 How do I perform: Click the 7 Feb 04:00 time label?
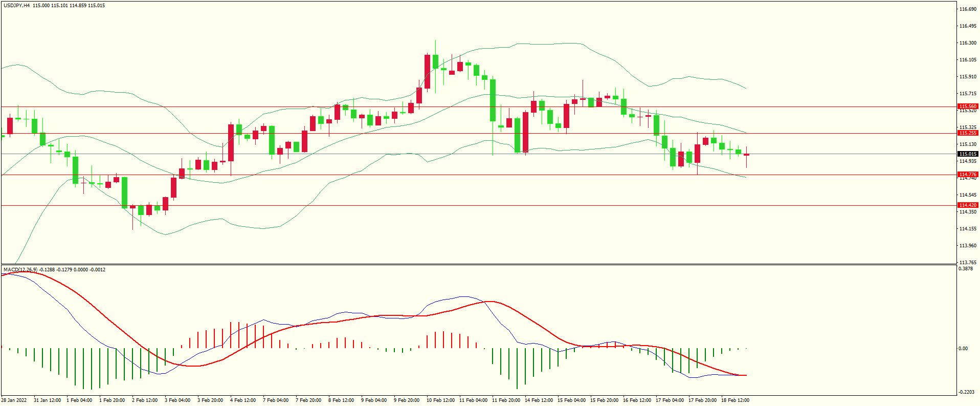276,400
